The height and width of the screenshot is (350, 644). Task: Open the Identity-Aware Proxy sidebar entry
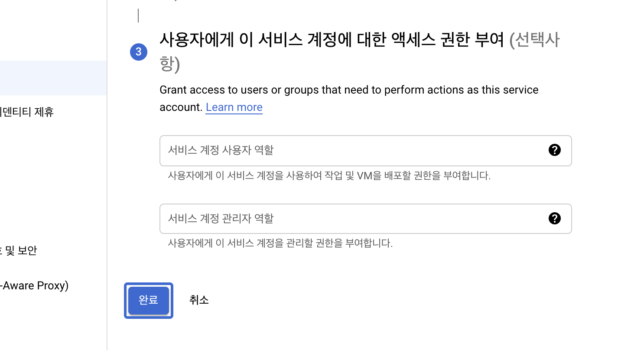[x=34, y=285]
